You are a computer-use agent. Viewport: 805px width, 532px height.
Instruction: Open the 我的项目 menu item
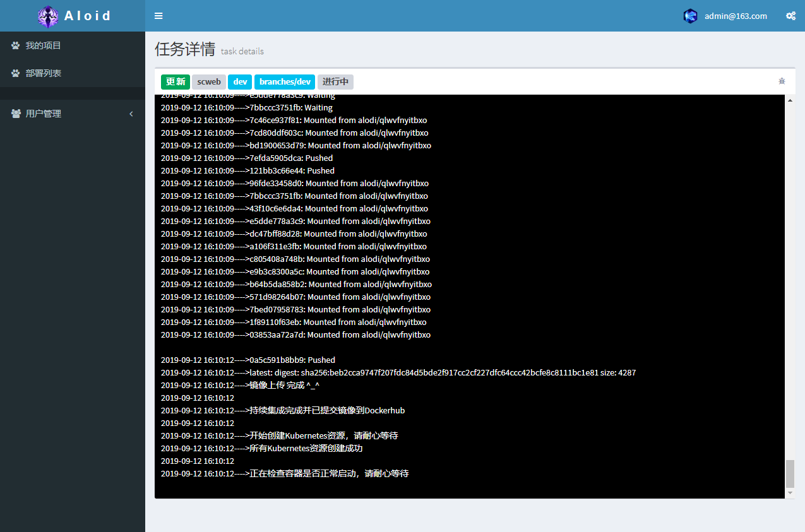pos(43,45)
